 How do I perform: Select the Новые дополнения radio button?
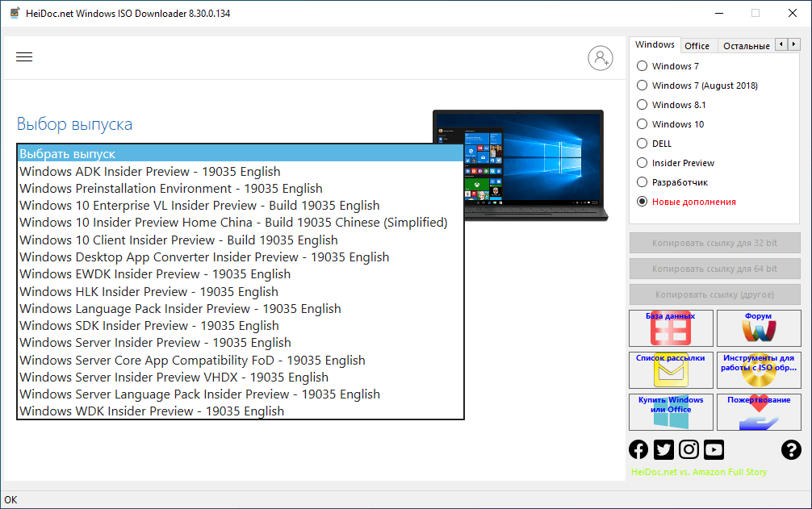[x=642, y=202]
